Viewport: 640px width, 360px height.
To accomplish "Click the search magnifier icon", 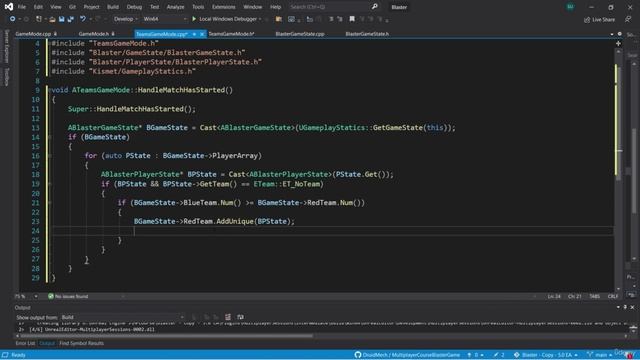I will point(374,7).
